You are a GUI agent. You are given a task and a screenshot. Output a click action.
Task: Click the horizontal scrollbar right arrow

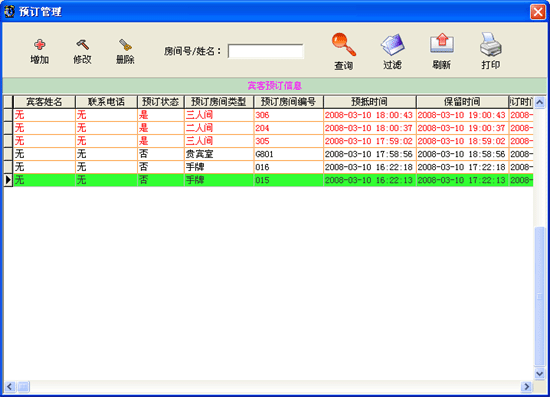(x=526, y=386)
